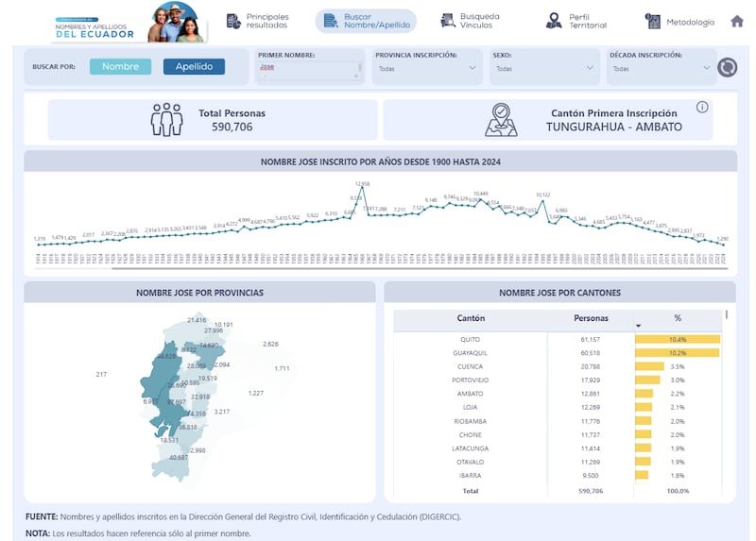Viewport: 756px width, 541px height.
Task: Click the Perfil Territorial location icon
Action: [x=554, y=21]
